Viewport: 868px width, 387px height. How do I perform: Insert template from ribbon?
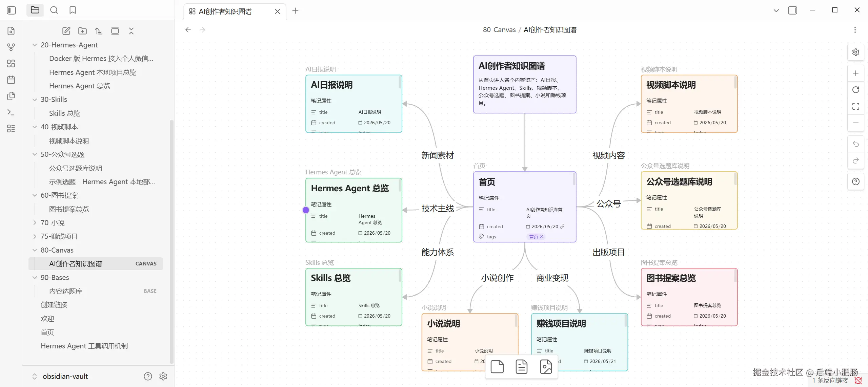[x=11, y=96]
